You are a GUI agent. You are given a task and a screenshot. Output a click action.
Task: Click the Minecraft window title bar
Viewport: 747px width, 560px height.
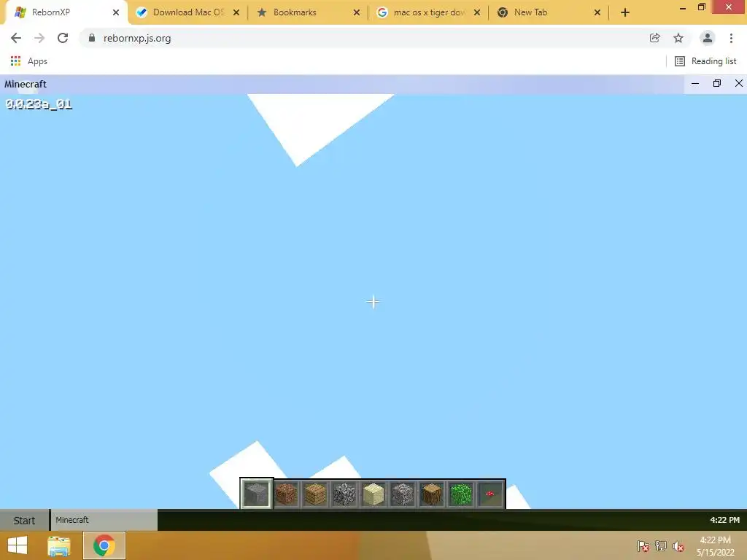343,84
